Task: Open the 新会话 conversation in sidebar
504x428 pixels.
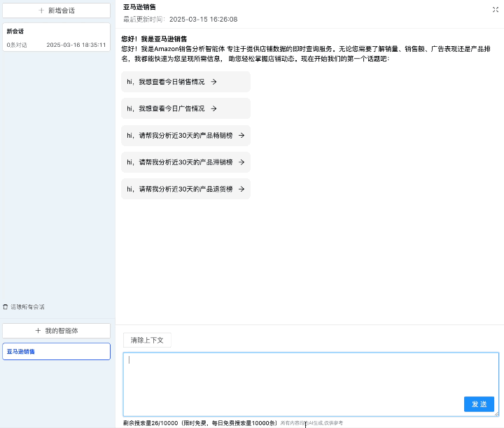Action: [56, 37]
